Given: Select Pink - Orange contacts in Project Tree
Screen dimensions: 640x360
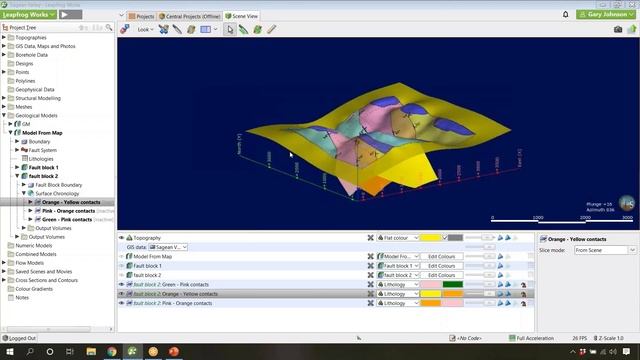Looking at the screenshot, I should (68, 211).
